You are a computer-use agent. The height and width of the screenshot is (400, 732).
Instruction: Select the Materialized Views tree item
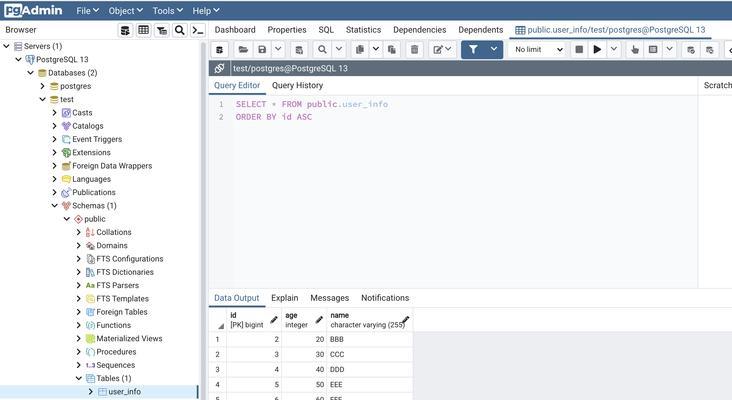tap(129, 338)
